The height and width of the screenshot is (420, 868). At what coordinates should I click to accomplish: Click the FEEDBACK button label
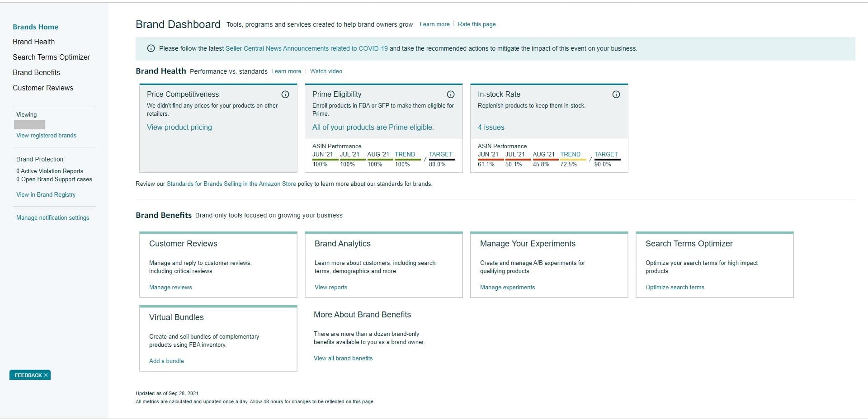coord(28,375)
